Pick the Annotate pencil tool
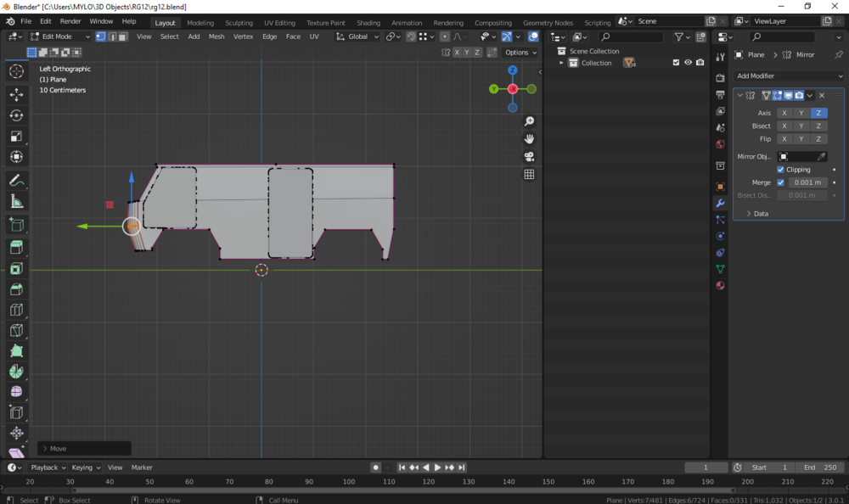 [x=16, y=181]
